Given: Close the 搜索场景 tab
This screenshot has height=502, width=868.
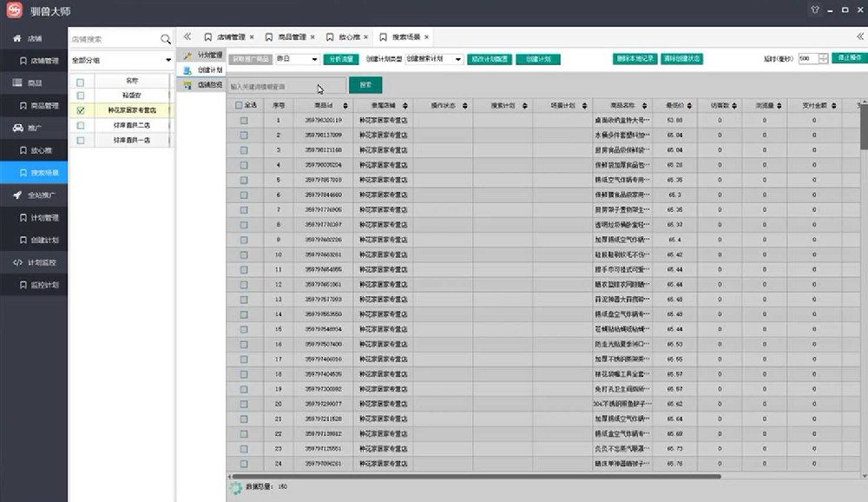Looking at the screenshot, I should tap(427, 37).
